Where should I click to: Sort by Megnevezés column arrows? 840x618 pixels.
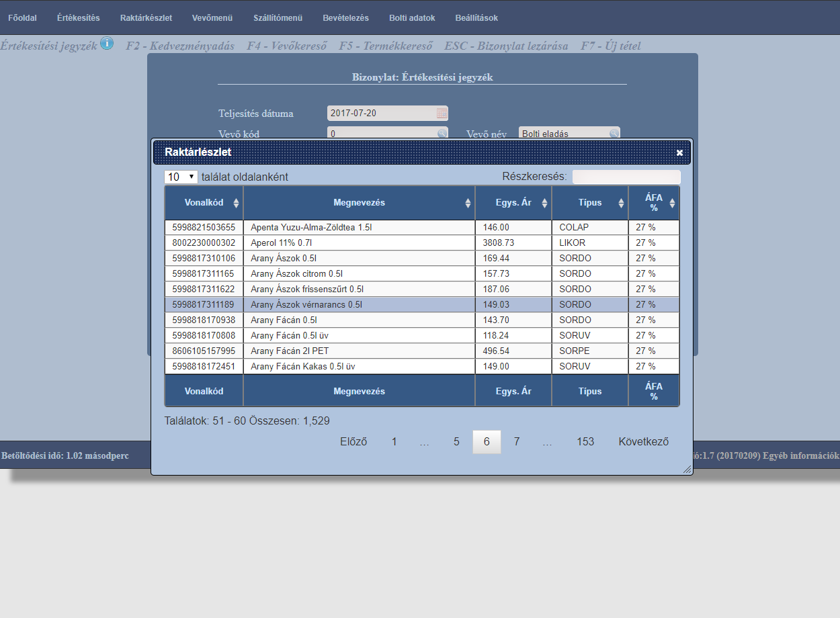pos(468,203)
